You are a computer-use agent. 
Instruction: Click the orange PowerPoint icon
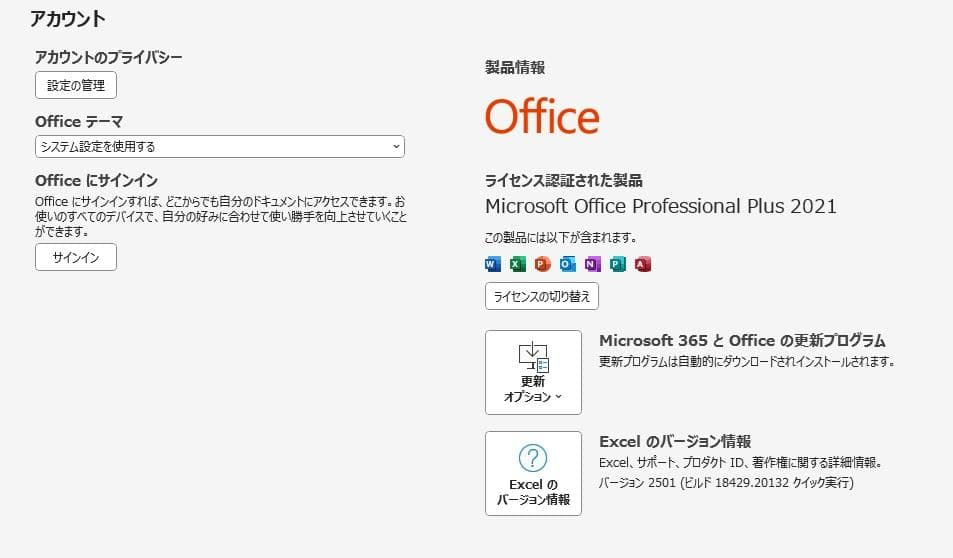click(542, 264)
